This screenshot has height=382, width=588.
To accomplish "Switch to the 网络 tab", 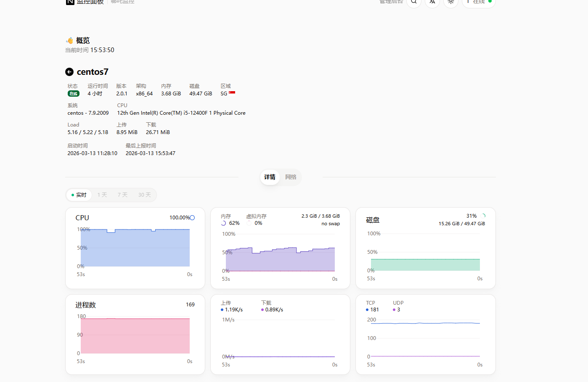I will click(x=291, y=177).
